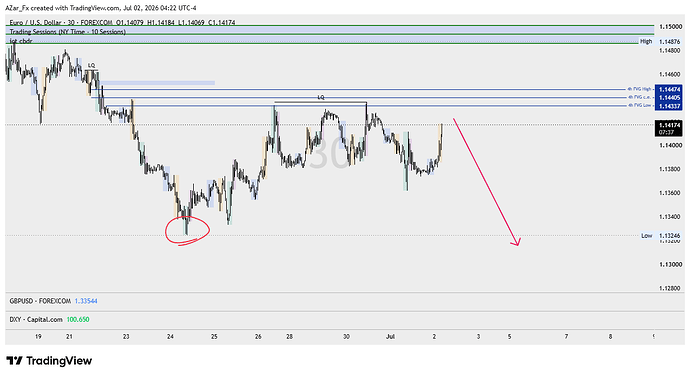Select the ict cbdr indicator label
690x376 pixels.
click(21, 41)
